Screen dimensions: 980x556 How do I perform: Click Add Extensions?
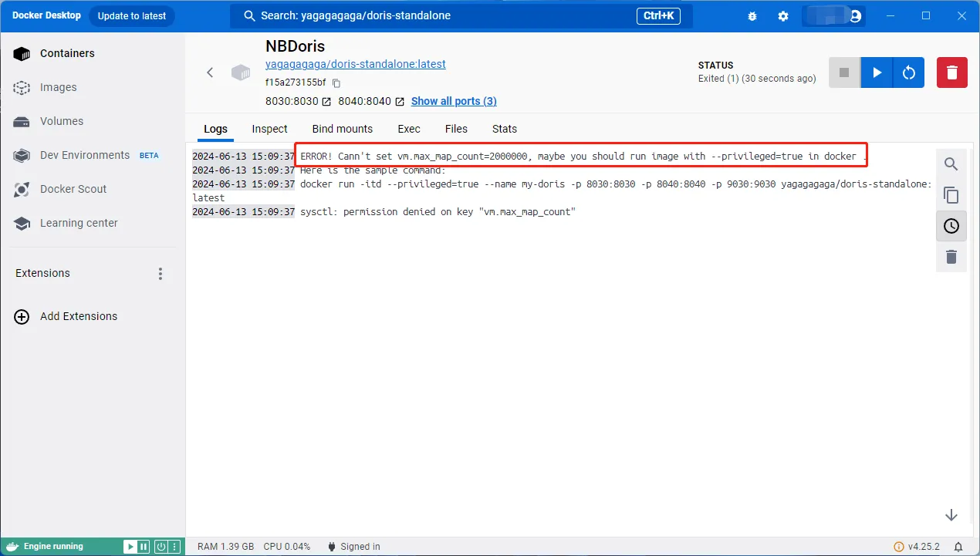(66, 316)
